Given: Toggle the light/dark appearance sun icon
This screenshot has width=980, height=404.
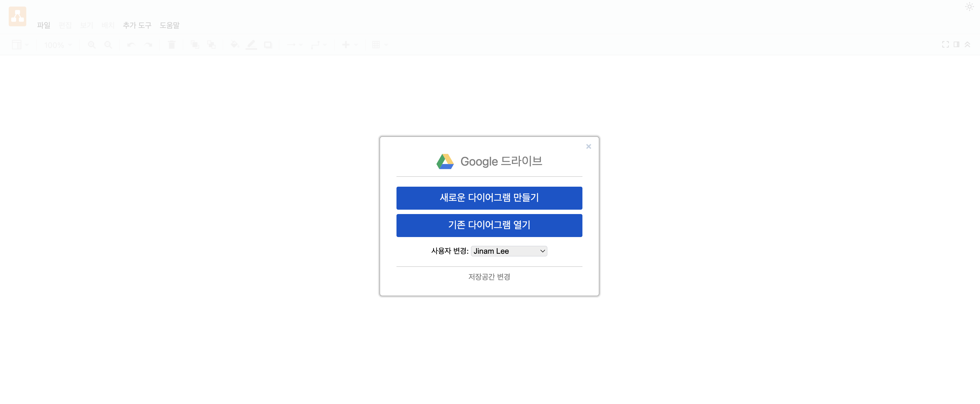Looking at the screenshot, I should 969,7.
